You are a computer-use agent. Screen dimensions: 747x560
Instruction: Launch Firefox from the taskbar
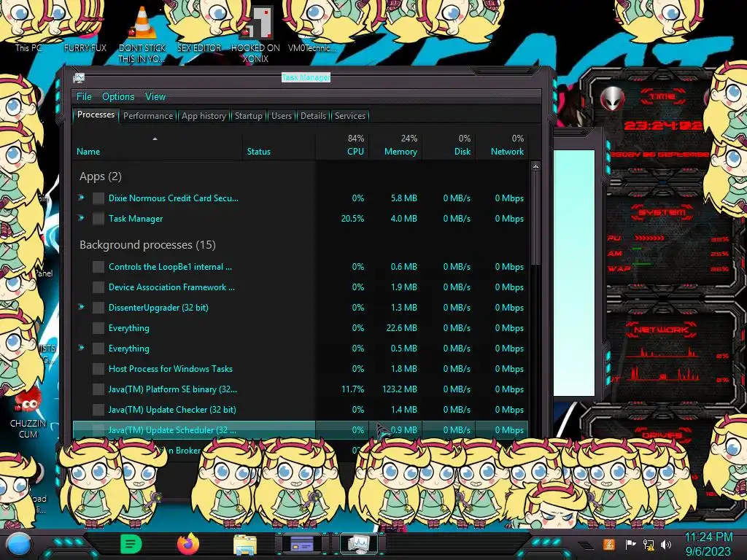coord(188,544)
